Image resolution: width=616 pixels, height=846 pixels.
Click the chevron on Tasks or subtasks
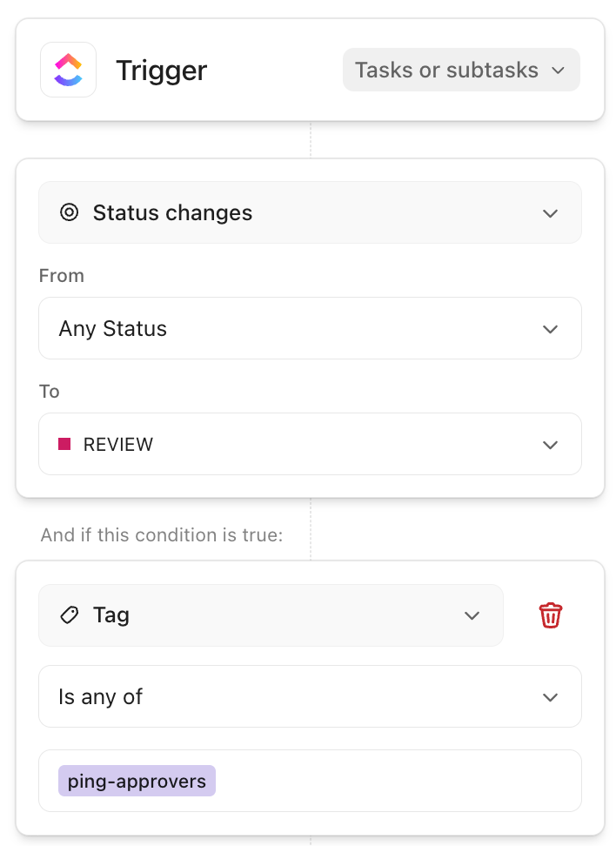(559, 70)
